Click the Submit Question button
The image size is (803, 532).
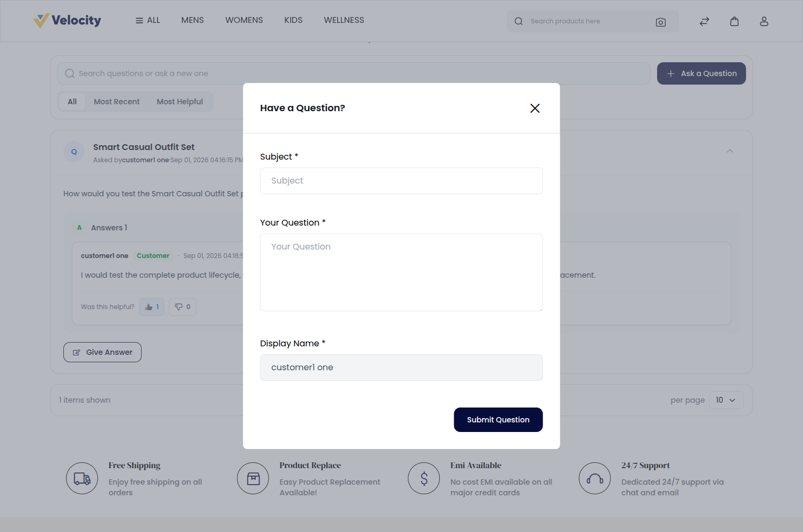pos(498,420)
